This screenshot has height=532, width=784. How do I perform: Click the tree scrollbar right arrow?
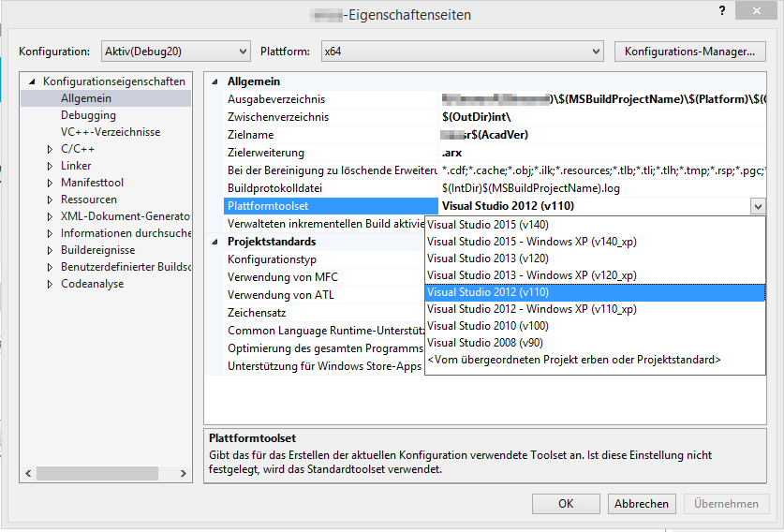click(x=184, y=473)
